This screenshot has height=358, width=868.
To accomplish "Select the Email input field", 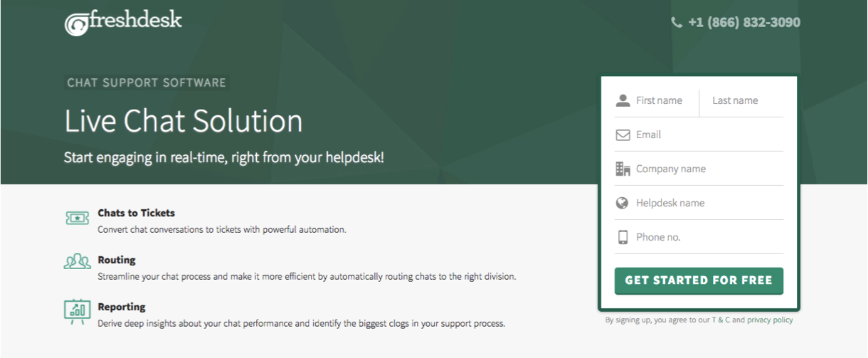I will pyautogui.click(x=708, y=135).
